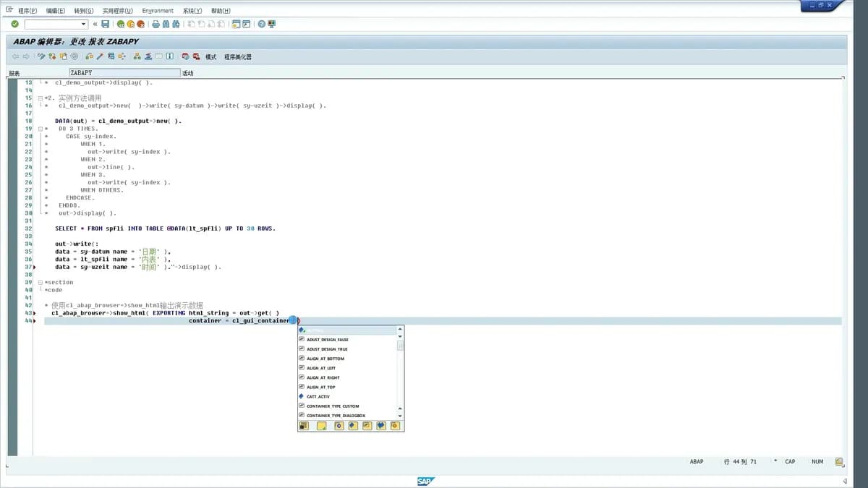
Task: Toggle the plain yellow note filter button in popup
Action: tap(322, 426)
